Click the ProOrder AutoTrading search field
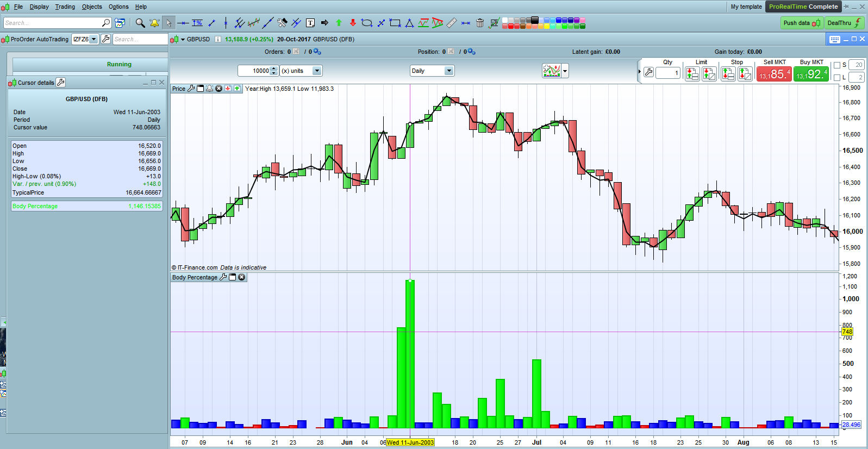The image size is (868, 449). pos(140,39)
